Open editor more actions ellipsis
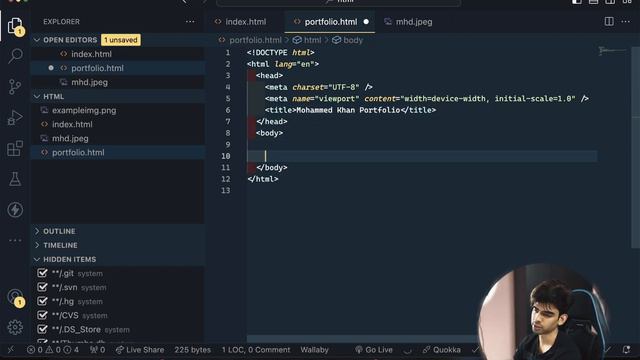The height and width of the screenshot is (360, 640). (625, 22)
